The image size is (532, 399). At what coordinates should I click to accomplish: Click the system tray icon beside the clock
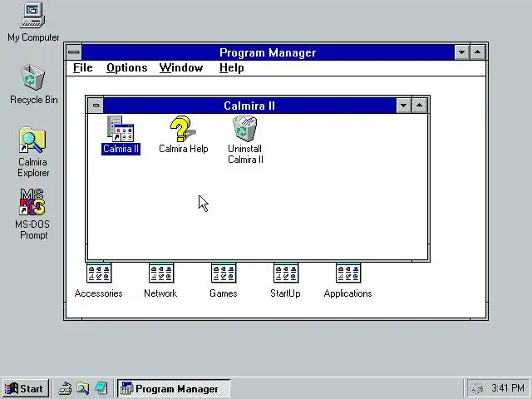477,388
